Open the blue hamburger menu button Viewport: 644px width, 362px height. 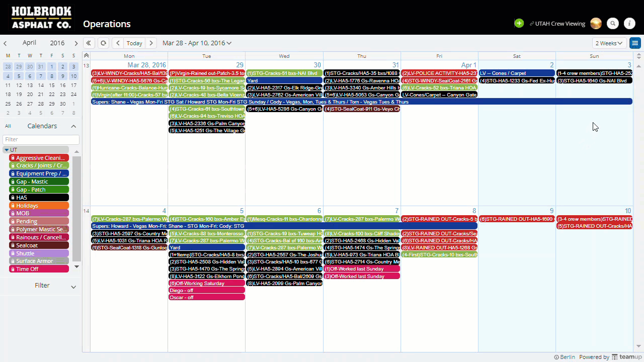[x=635, y=43]
